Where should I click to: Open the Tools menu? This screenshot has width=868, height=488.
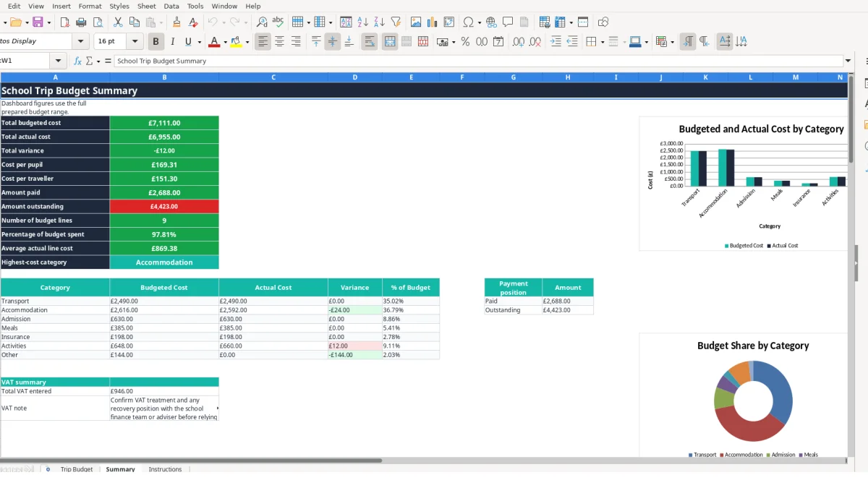tap(195, 6)
